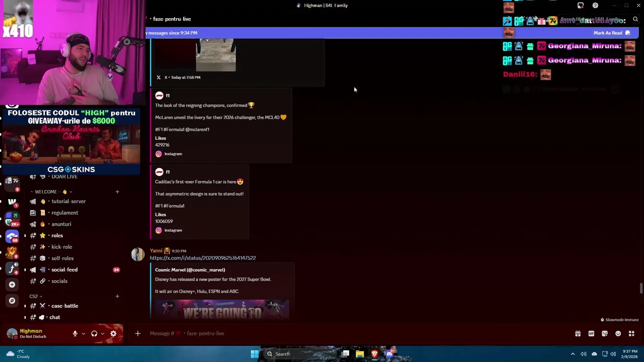Screen dimensions: 644x362
Task: Show hidden system tray icons
Action: coord(573,354)
